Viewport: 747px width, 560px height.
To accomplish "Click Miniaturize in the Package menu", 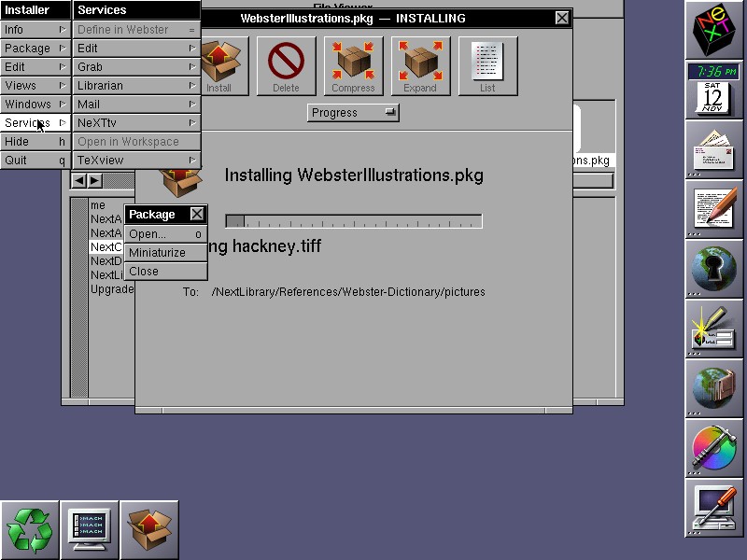I will (165, 253).
